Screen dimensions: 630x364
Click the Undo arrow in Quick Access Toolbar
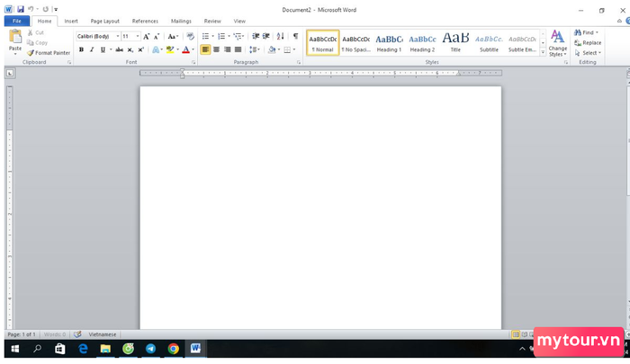pyautogui.click(x=31, y=9)
